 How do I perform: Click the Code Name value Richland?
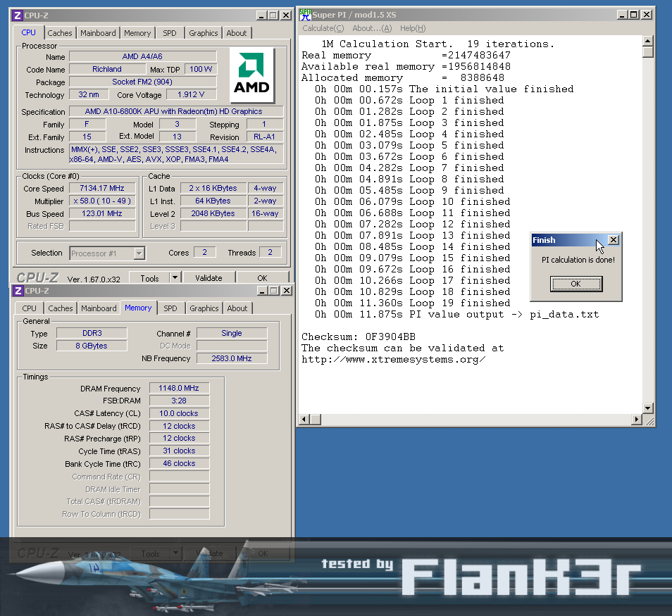106,69
